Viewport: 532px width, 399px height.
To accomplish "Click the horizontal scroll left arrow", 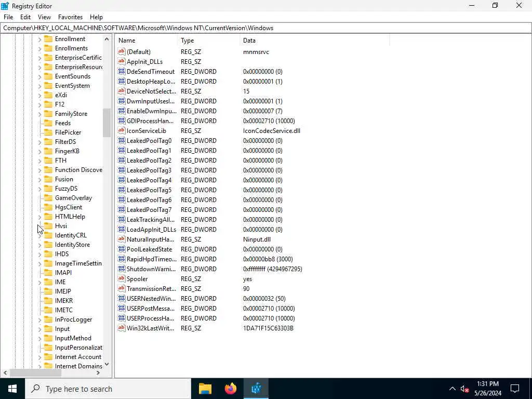I will (5, 373).
